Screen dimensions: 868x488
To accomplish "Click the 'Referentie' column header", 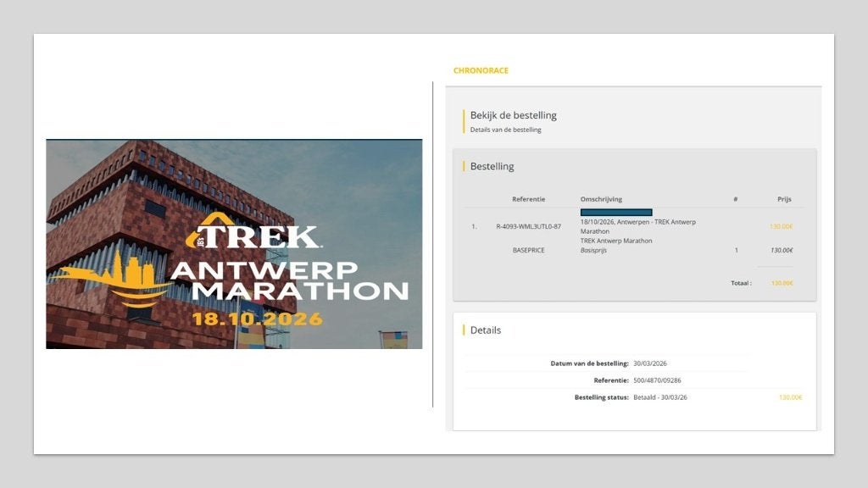I will click(x=528, y=199).
